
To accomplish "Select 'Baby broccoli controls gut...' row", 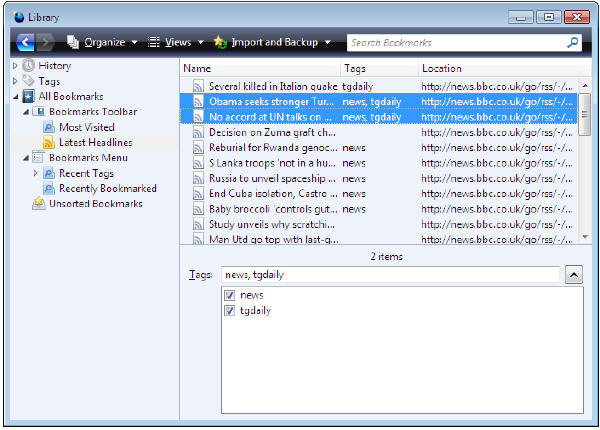I will point(379,209).
